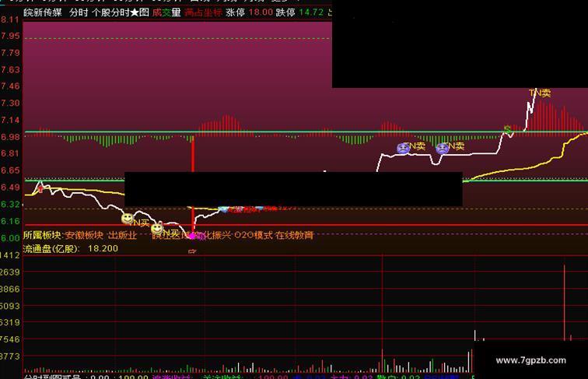
Task: Click the 7.46 price axis label
Action: (x=10, y=86)
